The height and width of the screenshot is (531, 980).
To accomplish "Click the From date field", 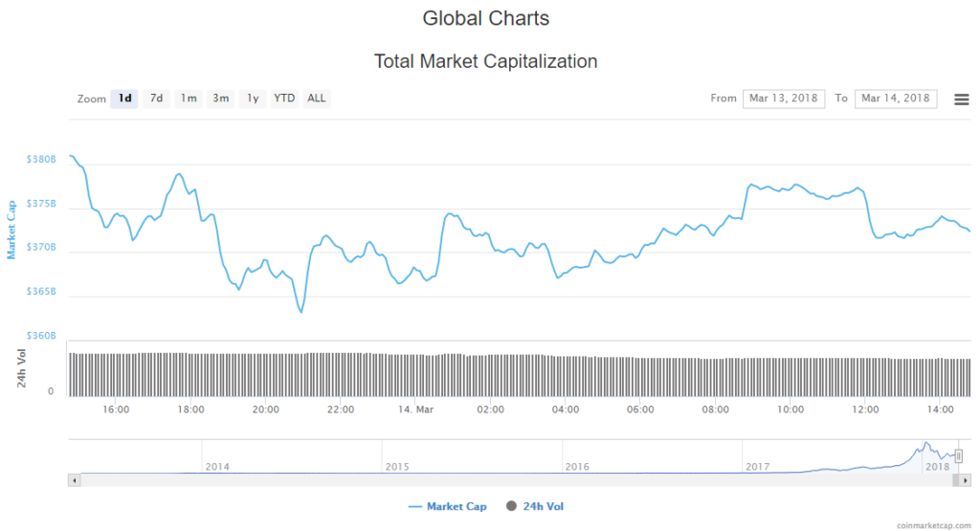I will 783,99.
